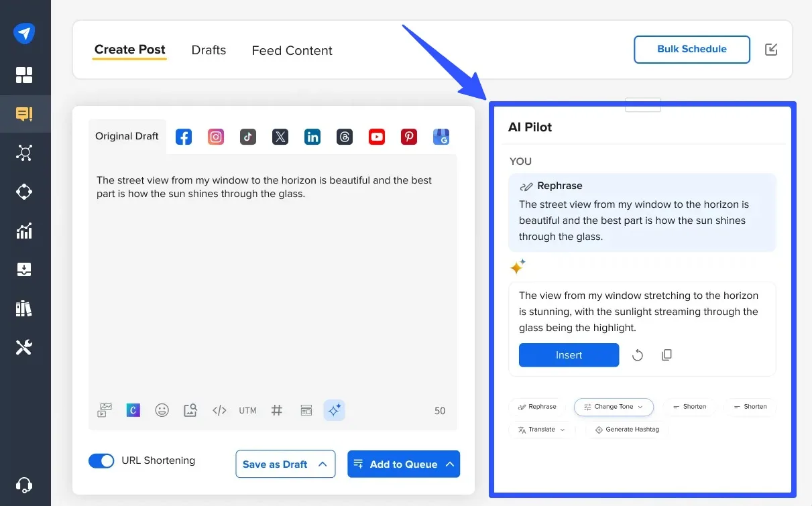Click the copy icon next to AI suggestion

(x=666, y=355)
